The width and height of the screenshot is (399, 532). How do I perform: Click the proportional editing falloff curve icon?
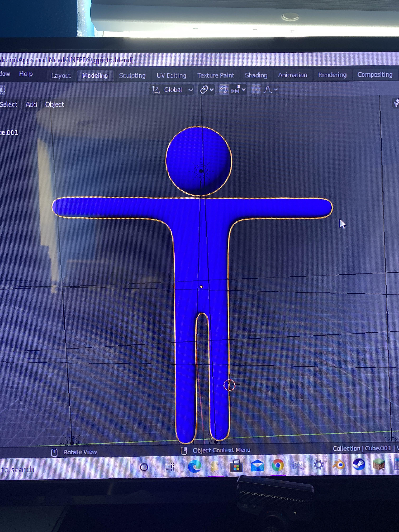(268, 90)
